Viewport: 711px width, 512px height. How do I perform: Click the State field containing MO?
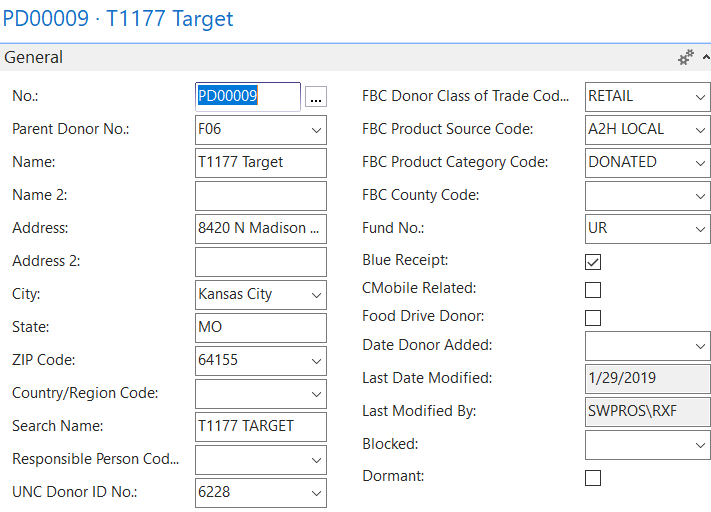[260, 328]
